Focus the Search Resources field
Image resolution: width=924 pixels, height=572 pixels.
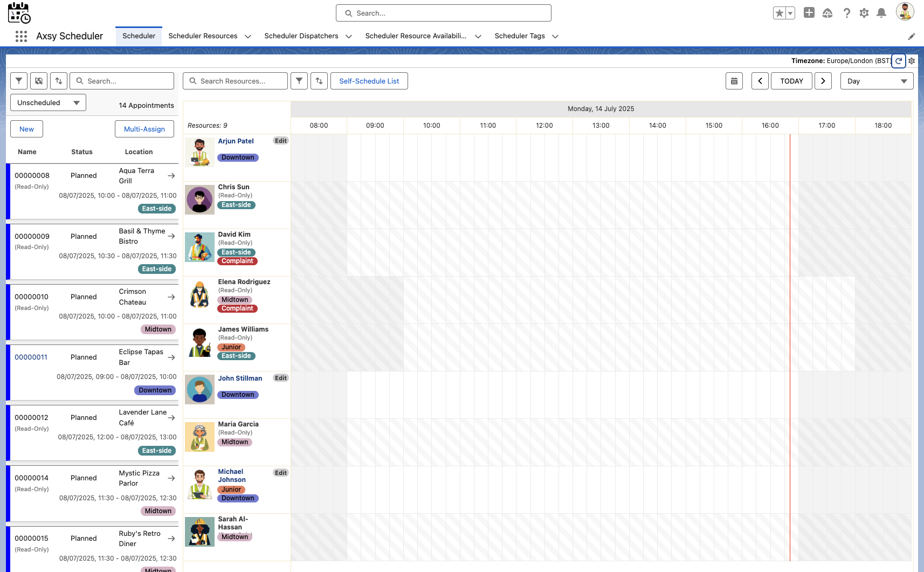[236, 81]
